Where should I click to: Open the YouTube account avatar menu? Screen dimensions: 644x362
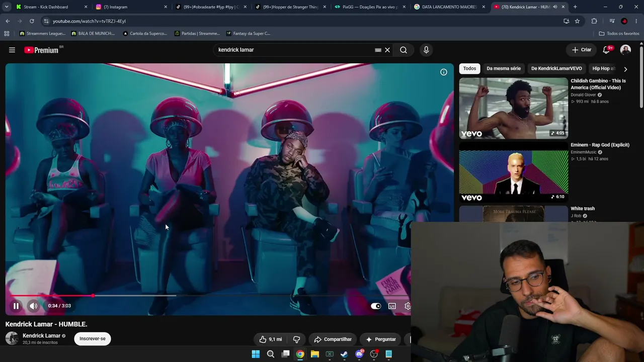coord(625,50)
